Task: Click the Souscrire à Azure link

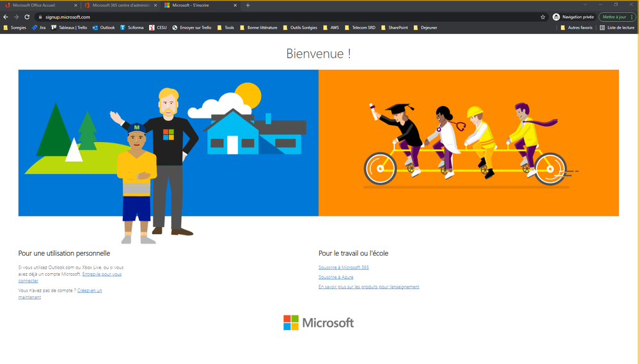Action: tap(336, 277)
